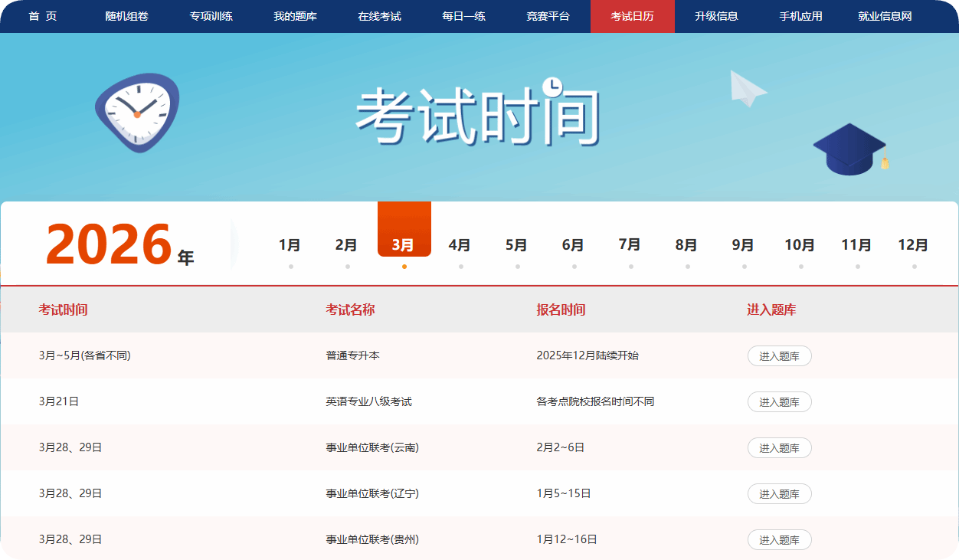Enter question bank for 事业单位联考(云南)
Image resolution: width=959 pixels, height=560 pixels.
coord(779,448)
